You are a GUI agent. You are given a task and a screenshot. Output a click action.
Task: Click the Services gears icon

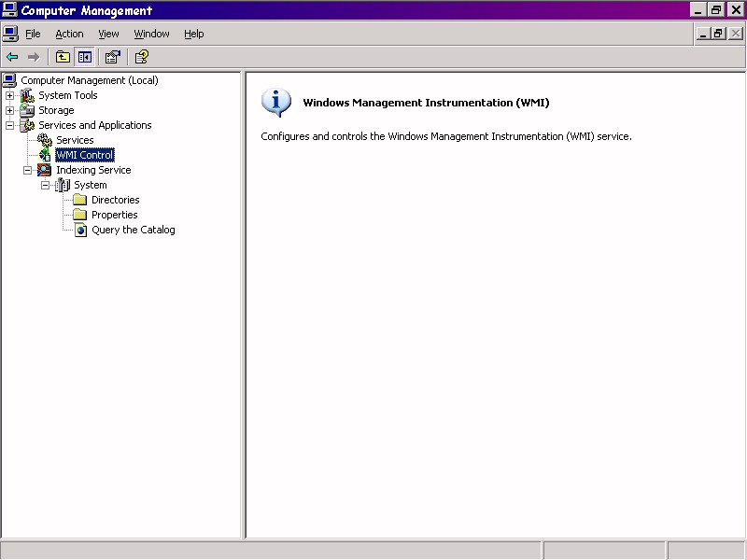coord(45,140)
